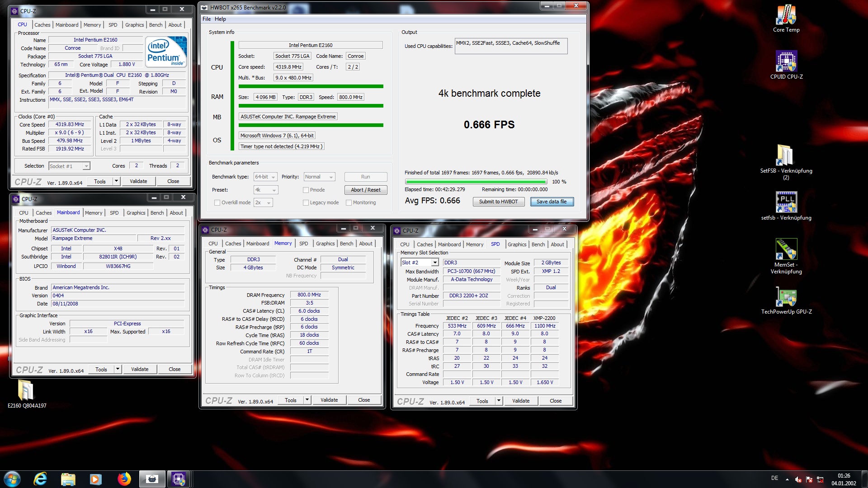Enable the Pmode checkbox
The height and width of the screenshot is (488, 868).
click(x=306, y=190)
